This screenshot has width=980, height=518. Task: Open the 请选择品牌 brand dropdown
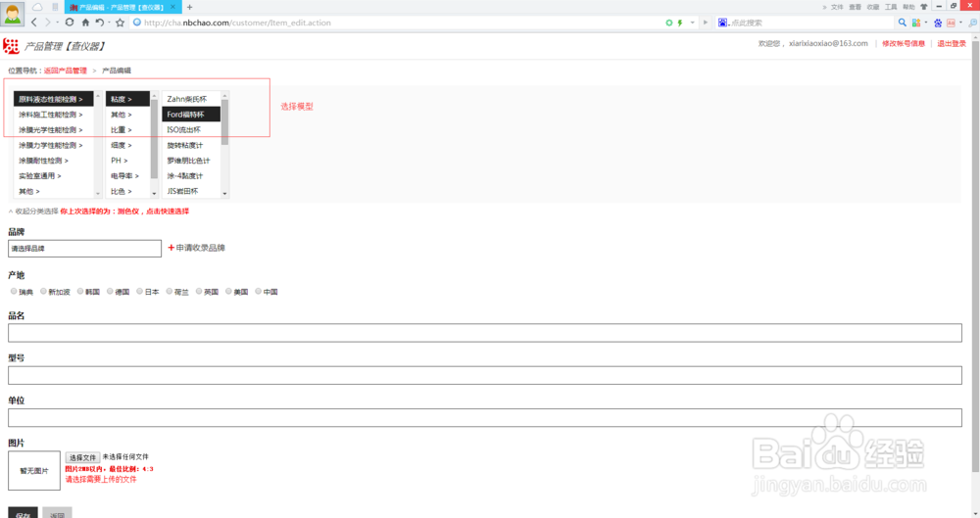coord(84,248)
